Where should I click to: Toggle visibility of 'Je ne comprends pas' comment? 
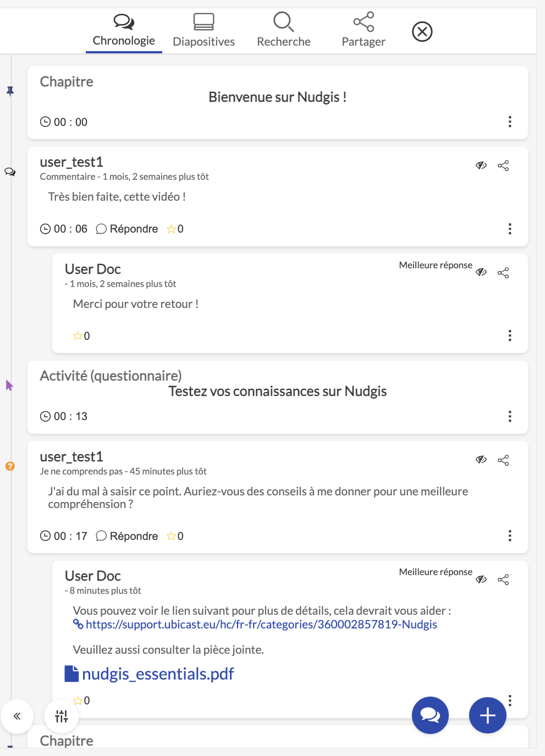[481, 460]
